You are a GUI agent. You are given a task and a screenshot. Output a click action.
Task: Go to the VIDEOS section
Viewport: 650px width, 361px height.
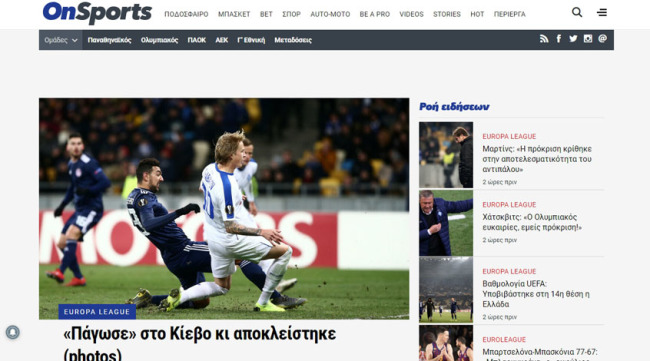point(411,14)
